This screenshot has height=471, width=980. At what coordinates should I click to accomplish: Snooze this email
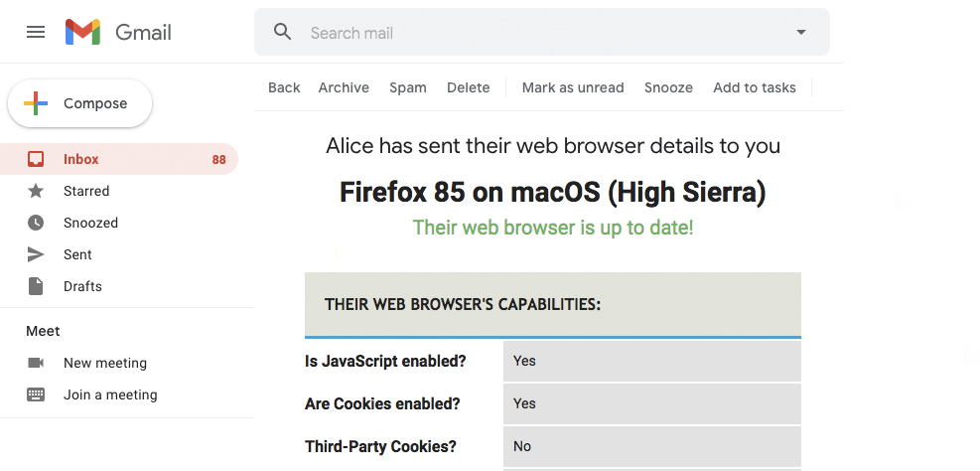tap(669, 87)
